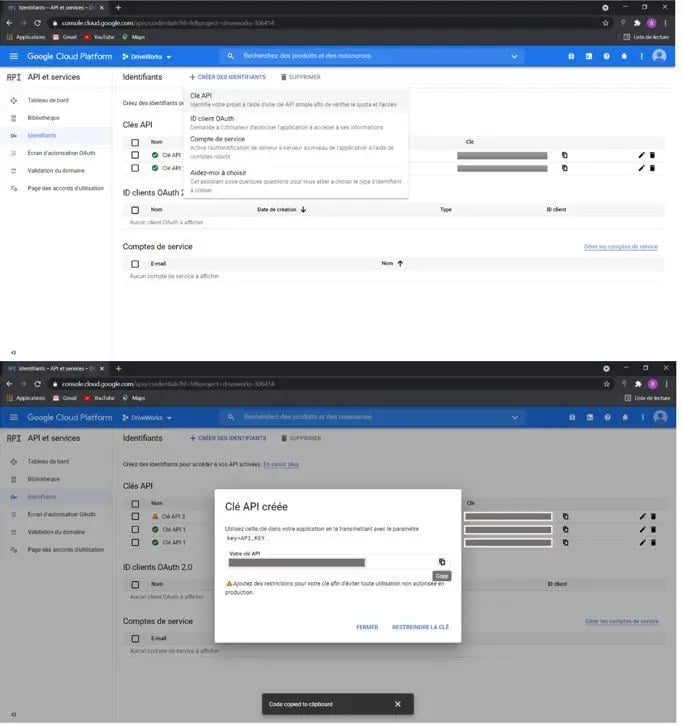This screenshot has height=726, width=682.
Task: Click RESTREINDRE LA CLÉ in the dialog
Action: click(420, 627)
